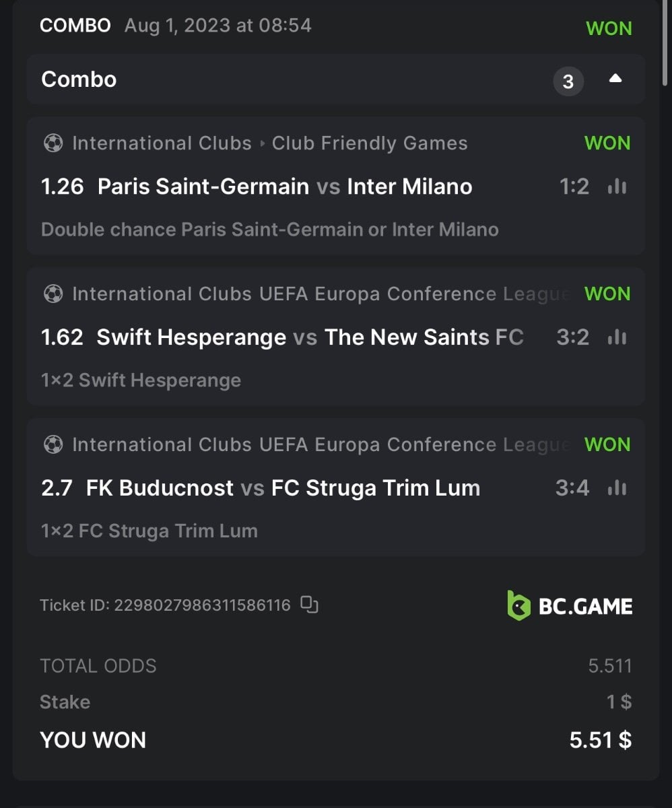Click the combo count badge 3

tap(568, 81)
